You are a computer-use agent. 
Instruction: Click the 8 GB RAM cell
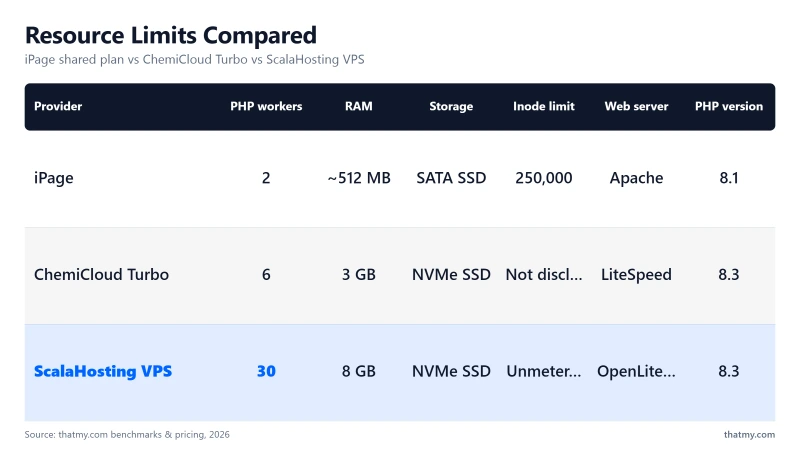[x=359, y=371]
